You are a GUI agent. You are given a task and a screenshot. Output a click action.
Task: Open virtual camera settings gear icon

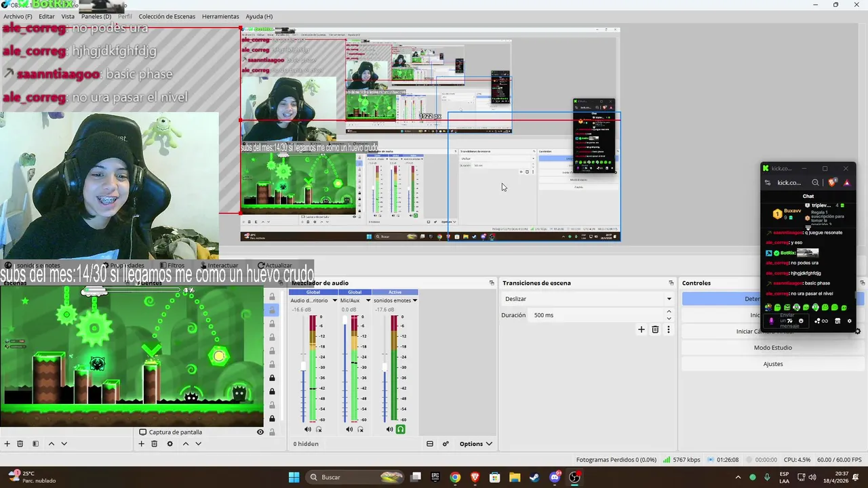pos(857,331)
